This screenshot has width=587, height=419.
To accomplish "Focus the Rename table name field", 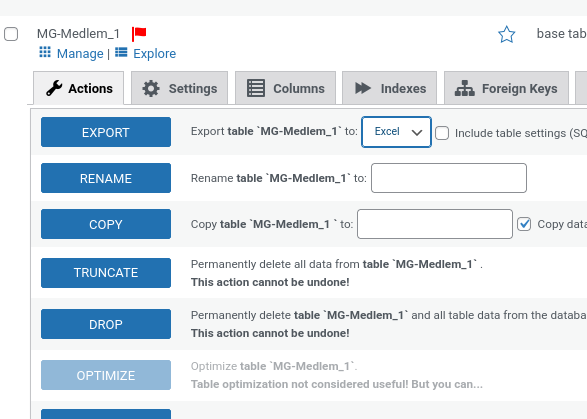I will pyautogui.click(x=449, y=178).
